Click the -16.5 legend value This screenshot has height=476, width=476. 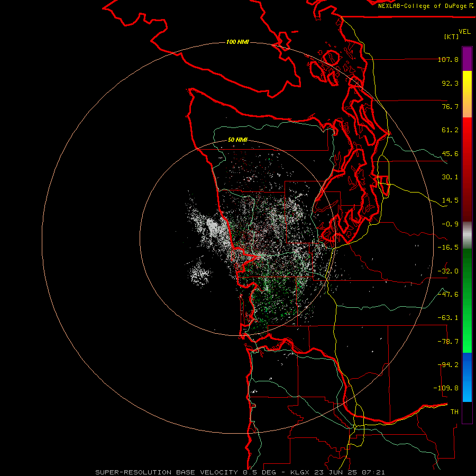point(448,248)
